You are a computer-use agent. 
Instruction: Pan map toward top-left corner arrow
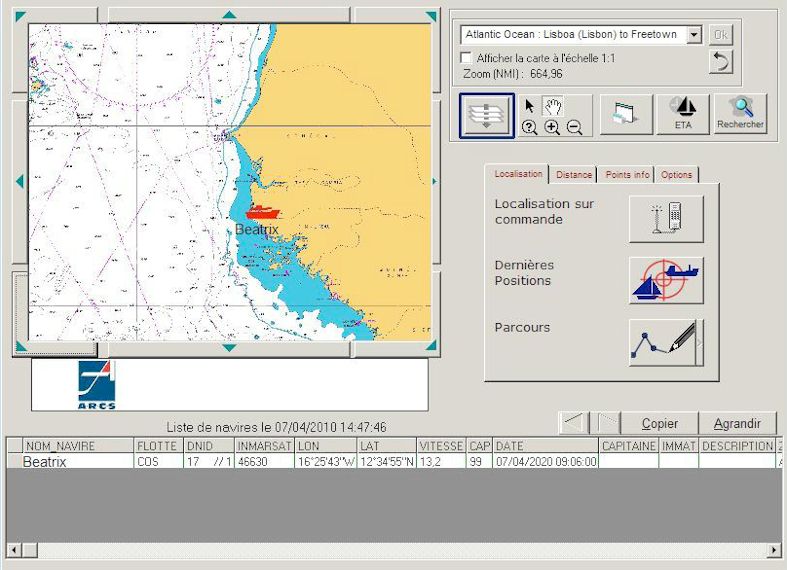click(x=21, y=17)
